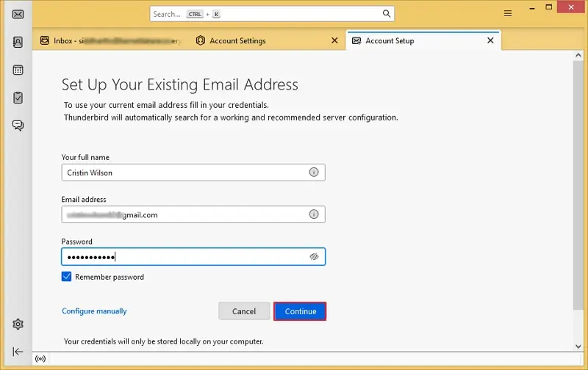Image resolution: width=588 pixels, height=370 pixels.
Task: Open Settings gear in sidebar
Action: (x=18, y=324)
